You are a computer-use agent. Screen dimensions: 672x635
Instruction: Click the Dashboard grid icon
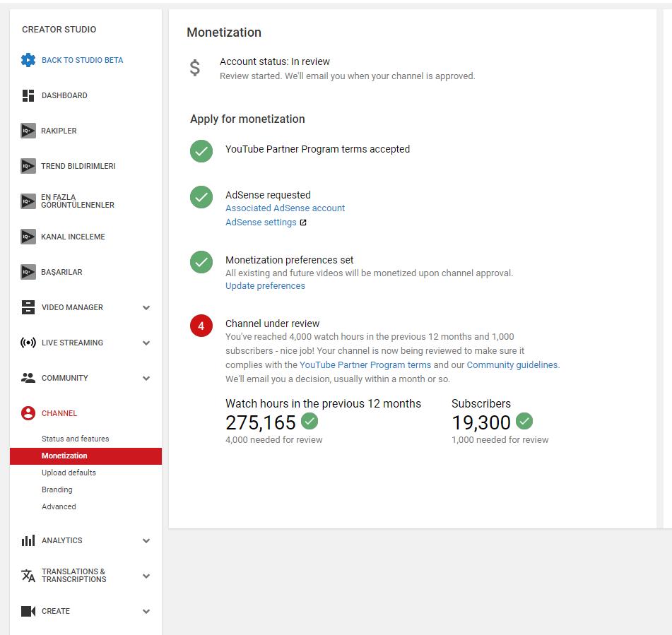click(28, 95)
